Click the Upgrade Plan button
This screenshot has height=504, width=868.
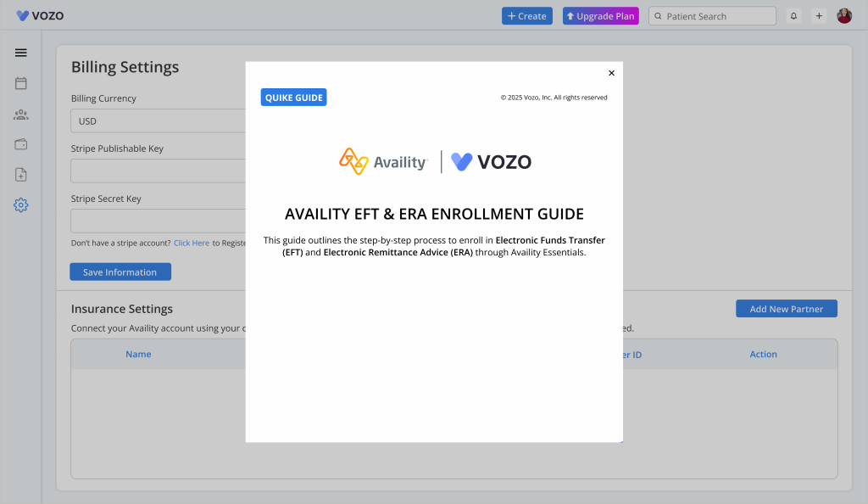point(600,16)
